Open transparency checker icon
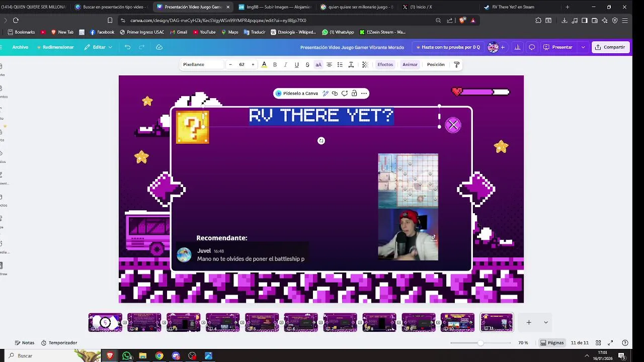This screenshot has height=362, width=644. click(365, 64)
